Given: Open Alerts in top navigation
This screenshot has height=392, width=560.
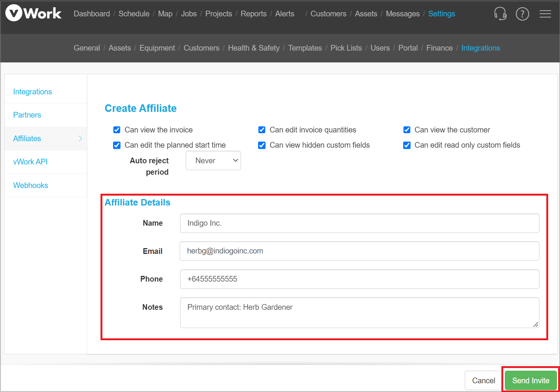Looking at the screenshot, I should pos(285,14).
